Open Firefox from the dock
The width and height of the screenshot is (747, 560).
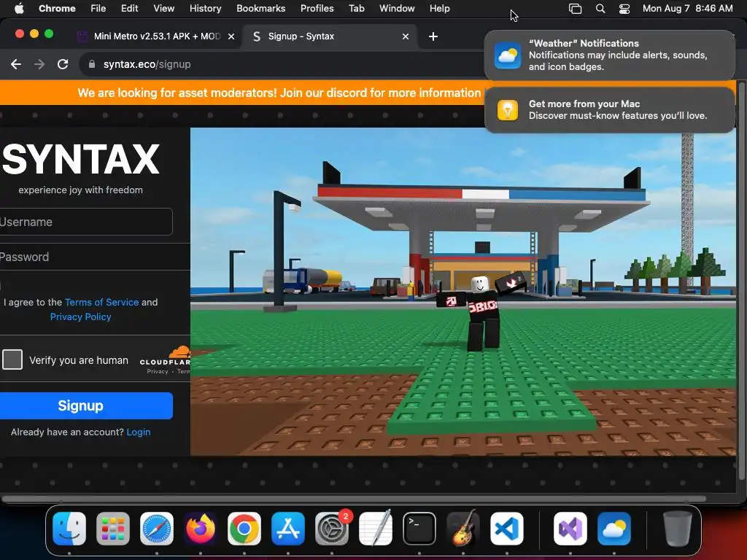[201, 529]
